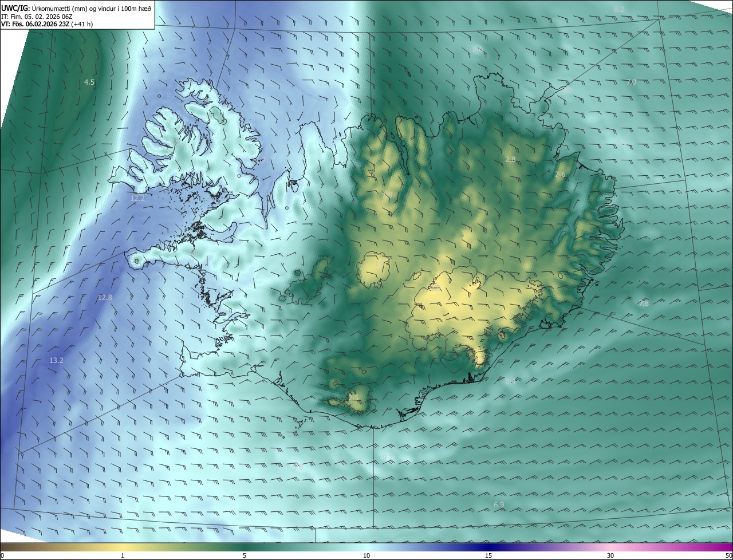Click the 2.6 value label on the map

click(560, 174)
